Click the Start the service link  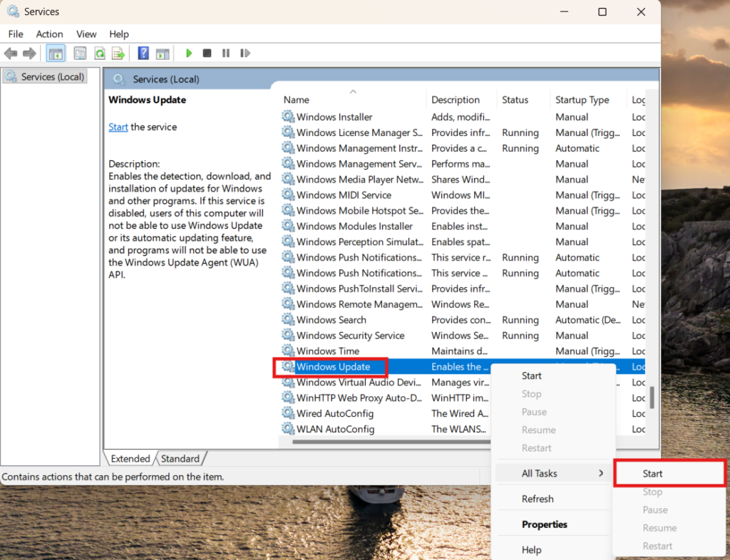[x=118, y=127]
